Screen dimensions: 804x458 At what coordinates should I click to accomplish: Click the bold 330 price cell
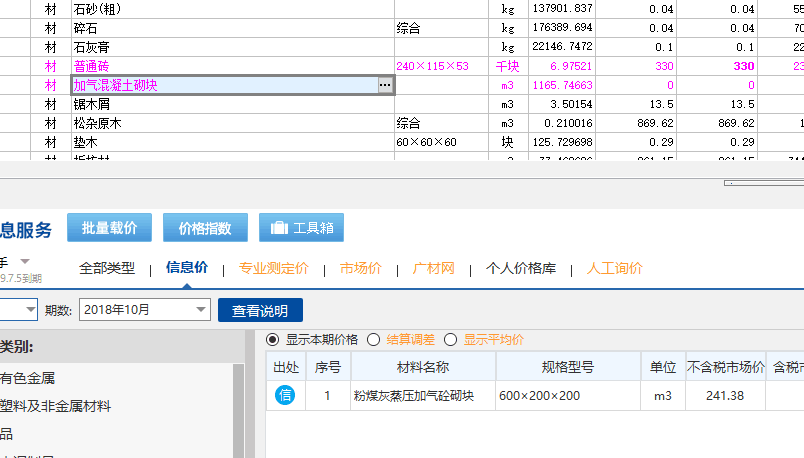(x=717, y=66)
